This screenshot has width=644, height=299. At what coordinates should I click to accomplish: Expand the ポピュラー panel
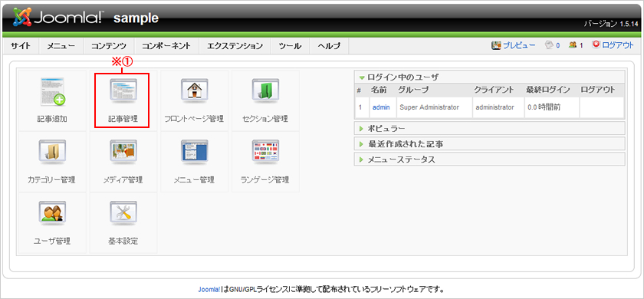(490, 128)
